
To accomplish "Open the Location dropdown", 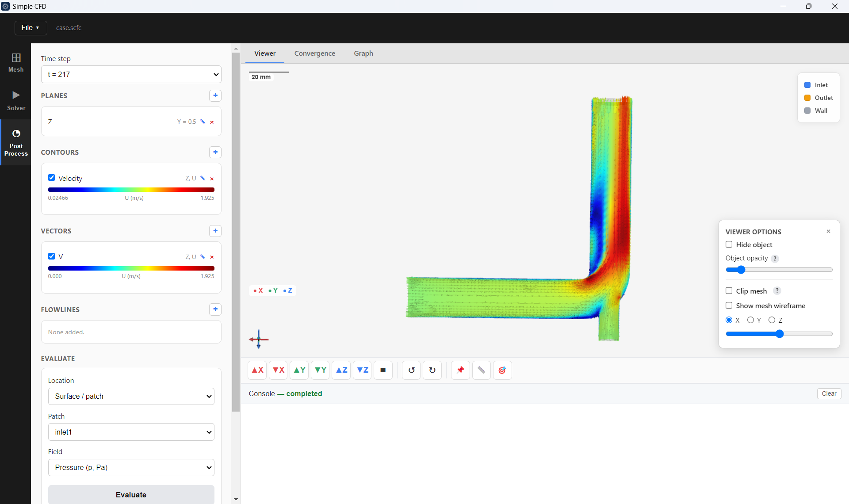I will tap(131, 396).
